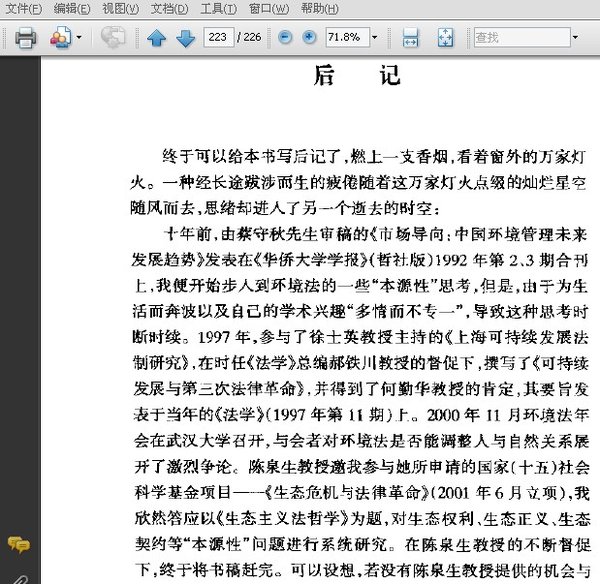Image resolution: width=600 pixels, height=584 pixels.
Task: Click the fit width icon
Action: [411, 38]
